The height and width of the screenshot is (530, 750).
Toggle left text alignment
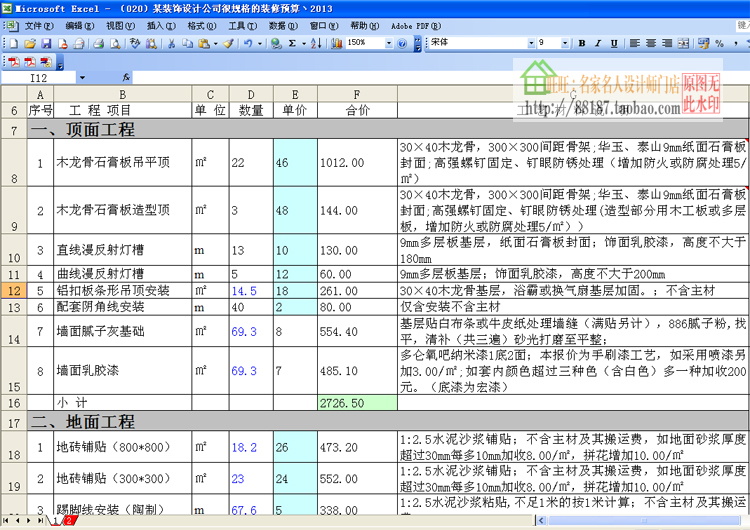pos(634,44)
